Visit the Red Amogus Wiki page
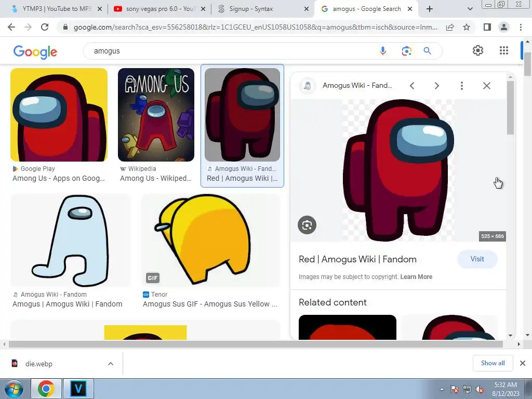Screen dimensions: 532x399 point(477,259)
